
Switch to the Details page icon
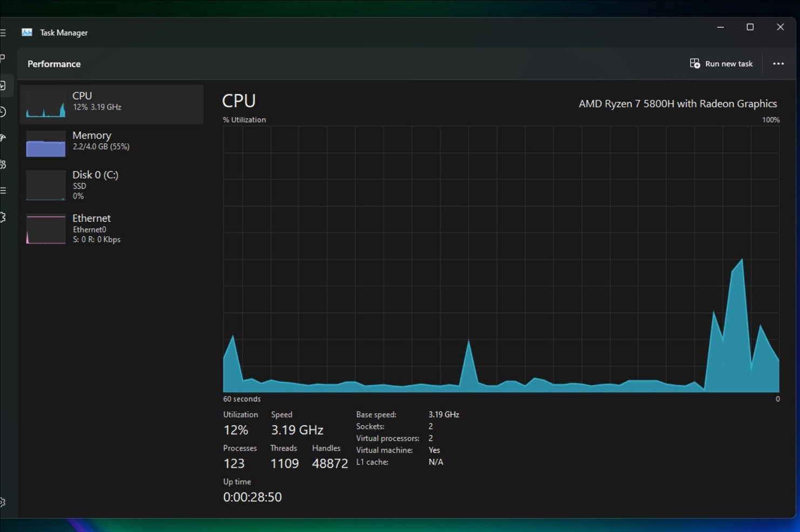tap(3, 190)
